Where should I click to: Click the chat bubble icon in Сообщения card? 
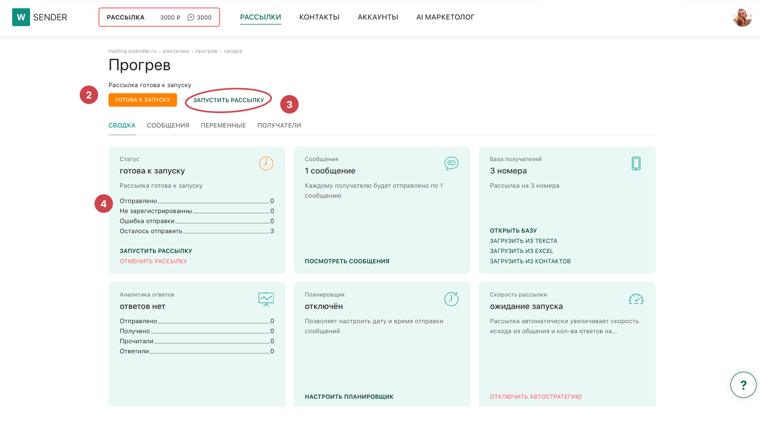[x=451, y=163]
